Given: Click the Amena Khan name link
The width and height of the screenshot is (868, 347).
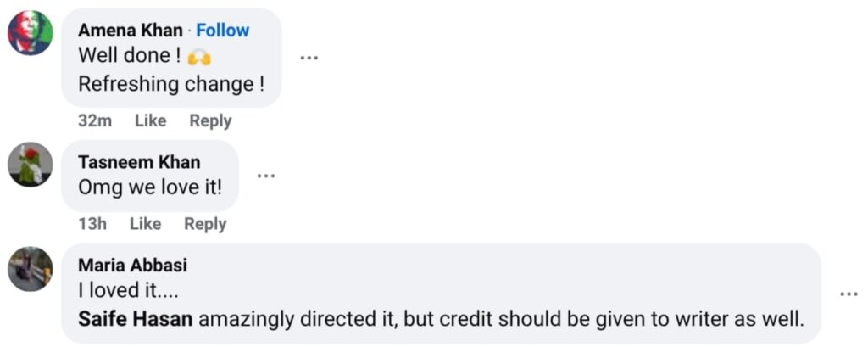Looking at the screenshot, I should [130, 31].
